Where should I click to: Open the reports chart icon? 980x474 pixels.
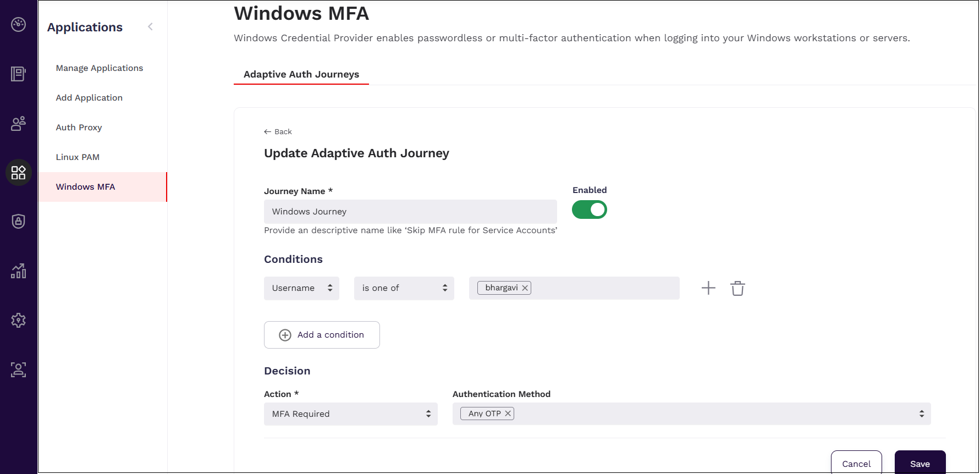coord(19,271)
